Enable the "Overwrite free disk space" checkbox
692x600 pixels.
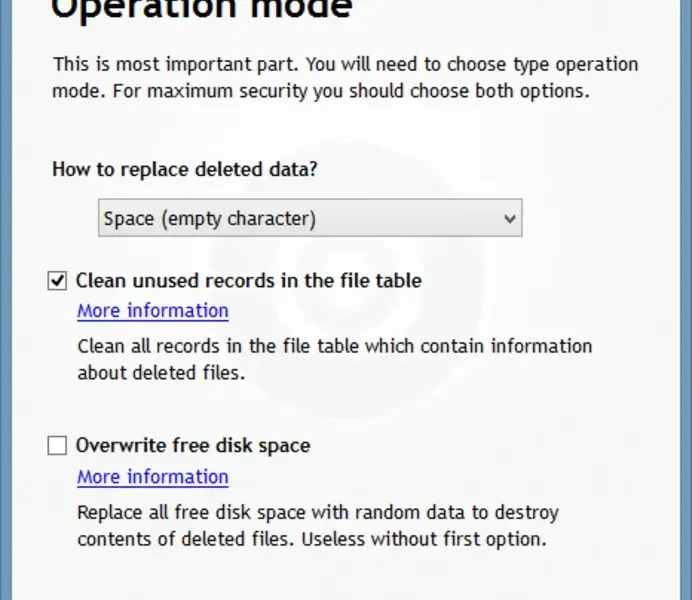(x=58, y=446)
